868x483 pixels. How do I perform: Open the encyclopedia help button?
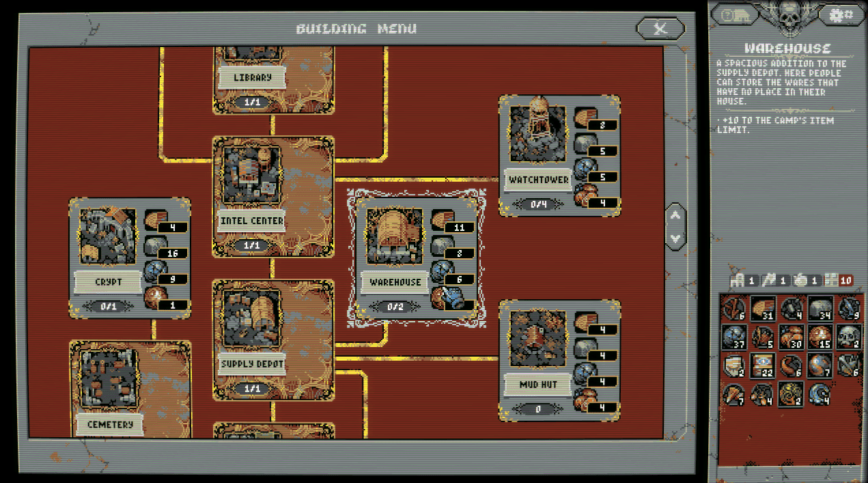[734, 14]
